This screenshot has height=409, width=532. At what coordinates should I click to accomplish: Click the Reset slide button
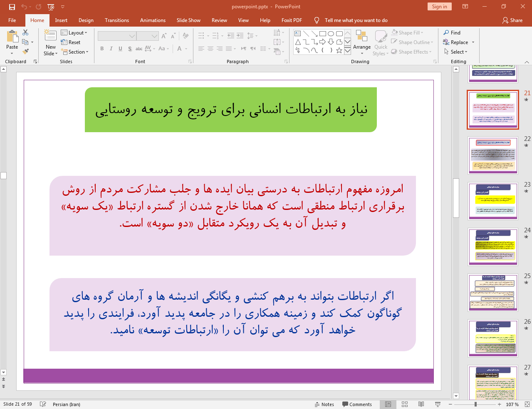click(x=71, y=42)
